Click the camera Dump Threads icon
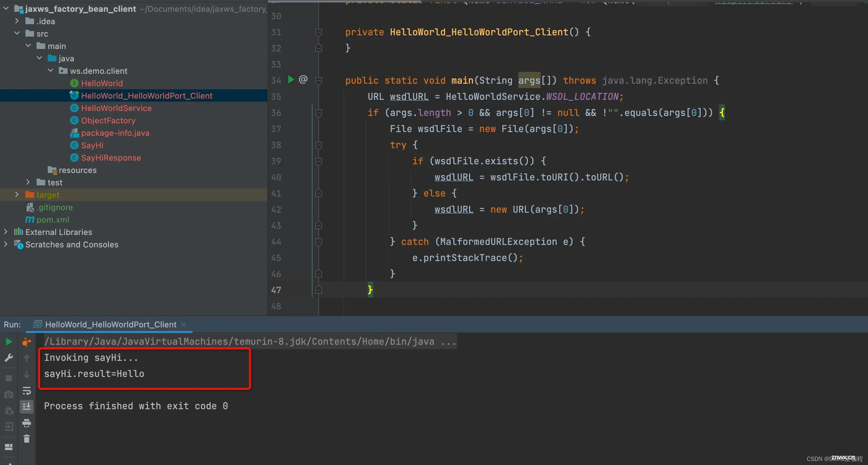Viewport: 868px width, 465px height. 9,394
